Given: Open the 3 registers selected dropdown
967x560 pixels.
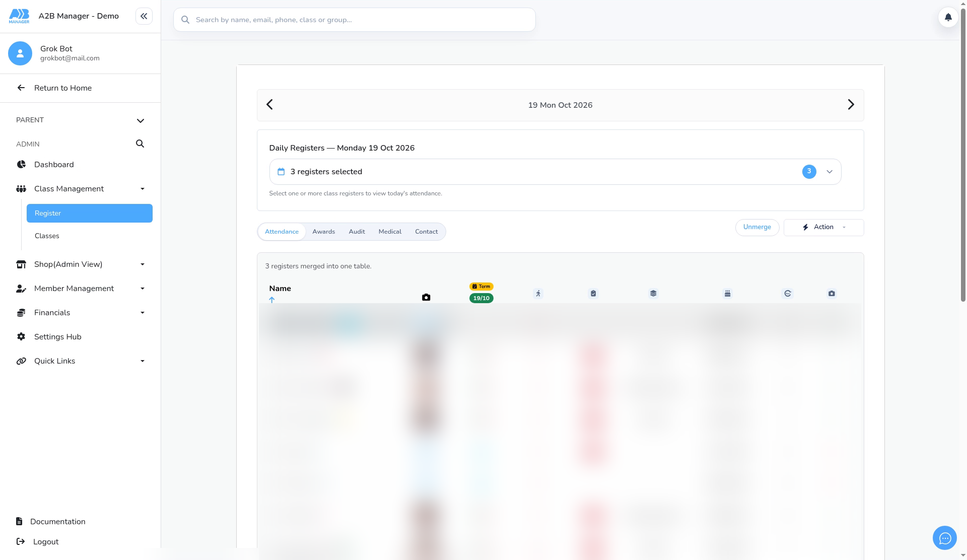Looking at the screenshot, I should point(555,172).
